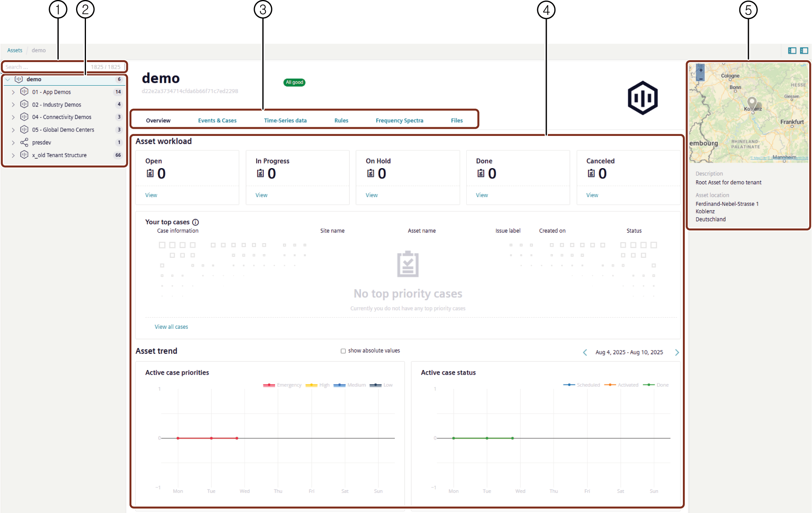Collapse the demo root tree node
Image resolution: width=812 pixels, height=513 pixels.
(7, 79)
